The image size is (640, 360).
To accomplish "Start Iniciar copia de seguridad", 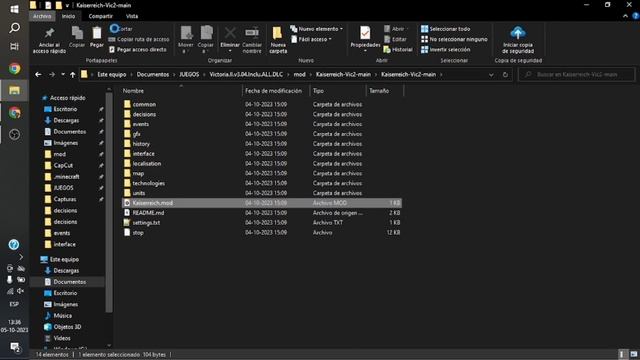I will pos(518,40).
